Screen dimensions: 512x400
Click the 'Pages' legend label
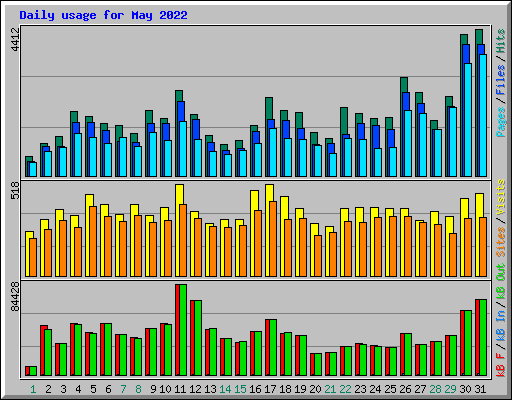(x=500, y=122)
